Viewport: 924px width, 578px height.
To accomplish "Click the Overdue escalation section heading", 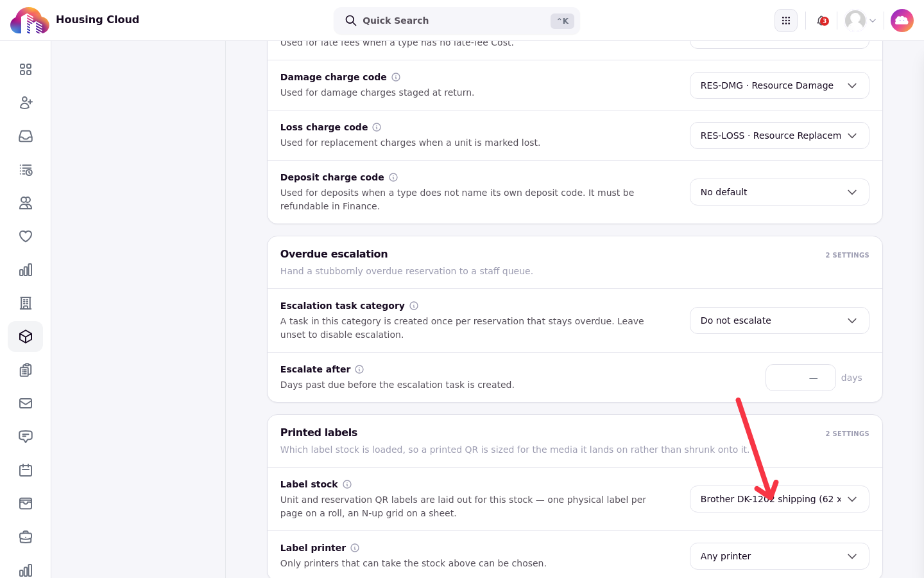I will [x=334, y=254].
